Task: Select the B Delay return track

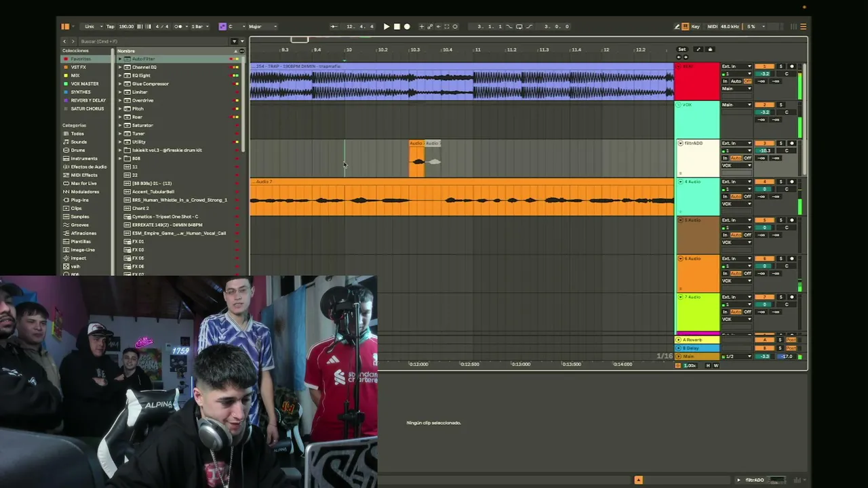Action: tap(697, 348)
